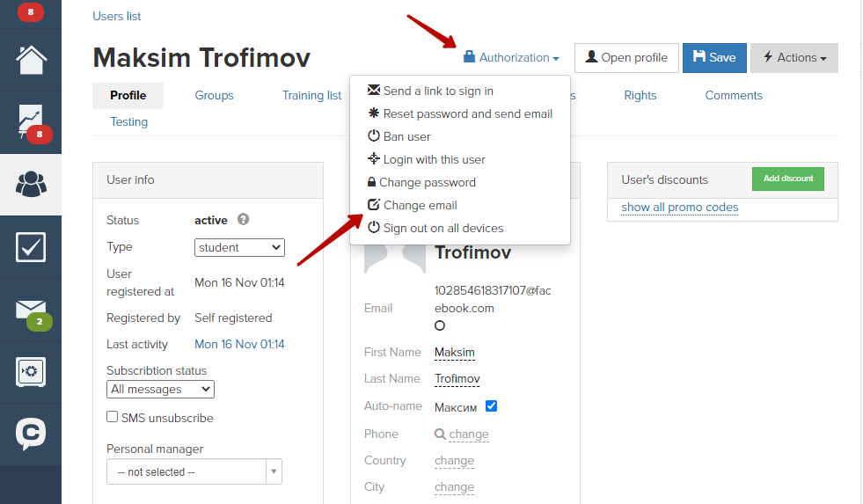Expand the Personal manager not selected dropdown
863x504 pixels.
click(x=194, y=471)
